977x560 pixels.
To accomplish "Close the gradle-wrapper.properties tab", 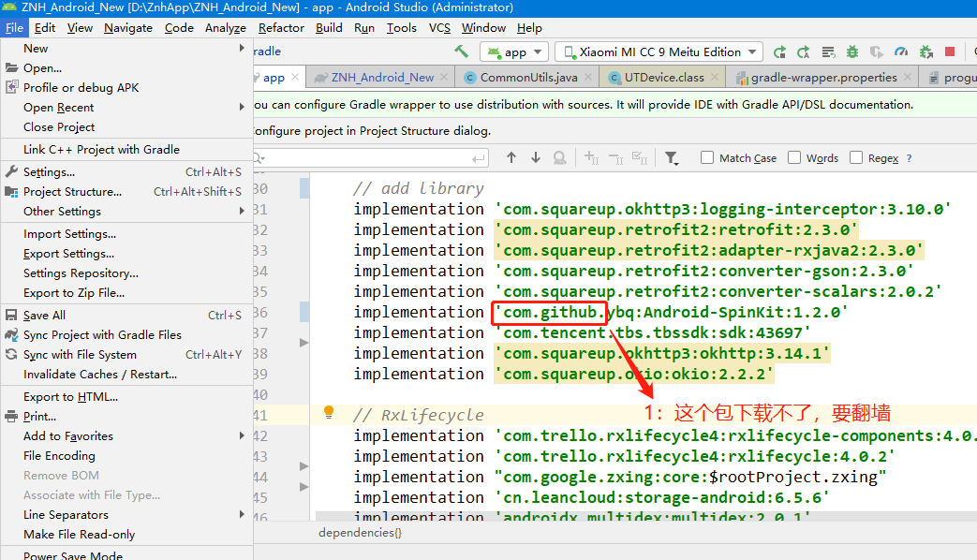I will click(907, 77).
